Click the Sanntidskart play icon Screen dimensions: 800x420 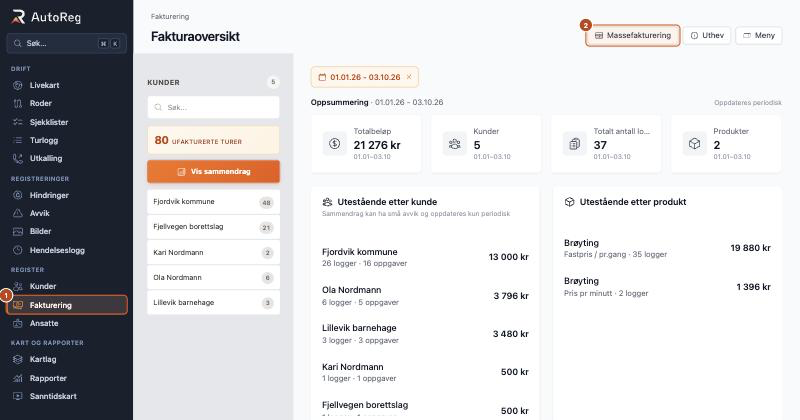(x=18, y=397)
